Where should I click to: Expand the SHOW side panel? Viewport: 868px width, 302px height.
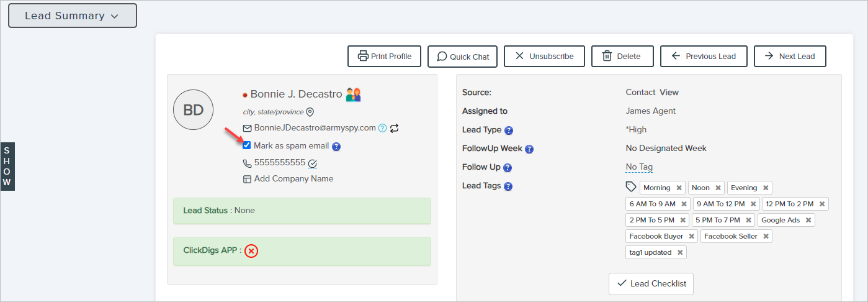(x=7, y=167)
